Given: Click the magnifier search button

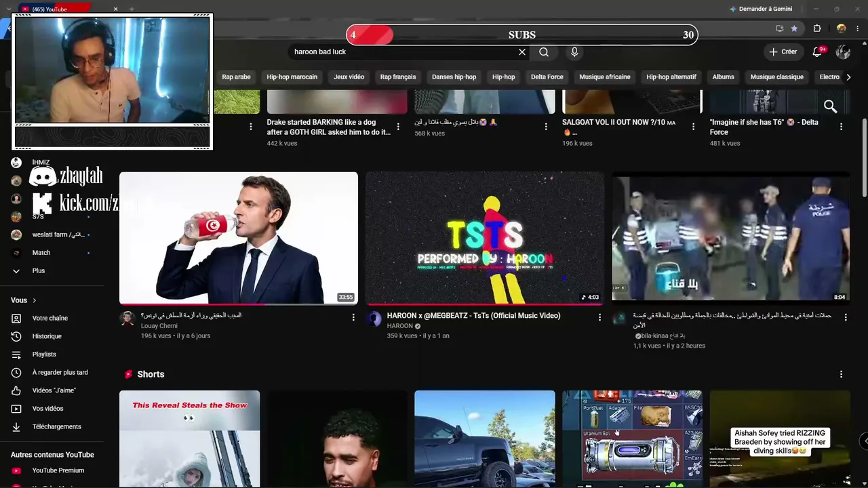Looking at the screenshot, I should pos(544,52).
